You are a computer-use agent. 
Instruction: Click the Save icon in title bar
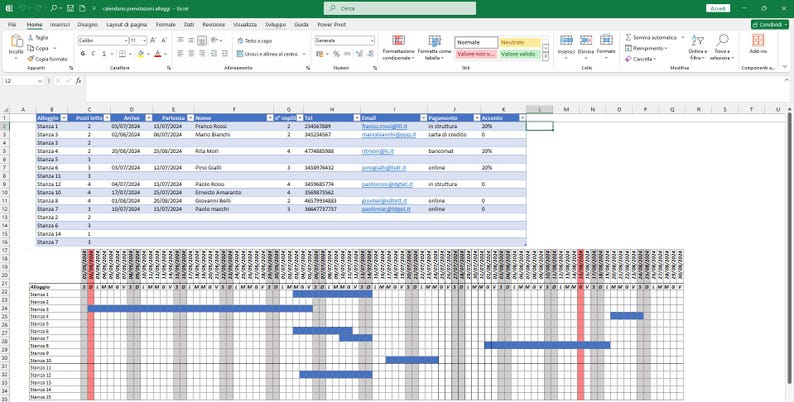pyautogui.click(x=70, y=9)
